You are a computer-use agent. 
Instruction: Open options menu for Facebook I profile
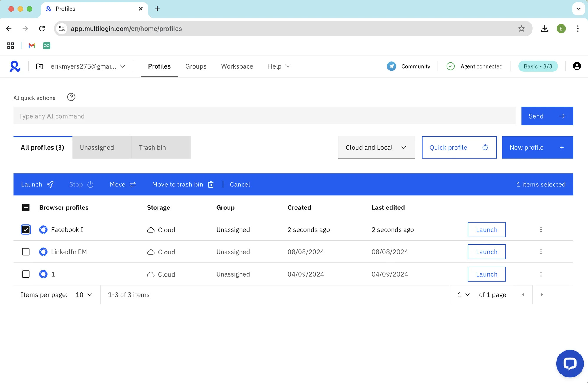pos(541,229)
